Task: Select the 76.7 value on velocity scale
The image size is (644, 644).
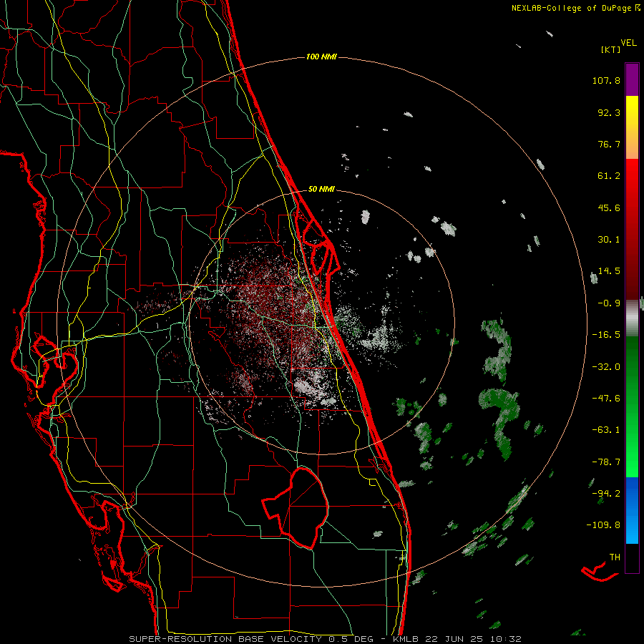Action: click(609, 144)
